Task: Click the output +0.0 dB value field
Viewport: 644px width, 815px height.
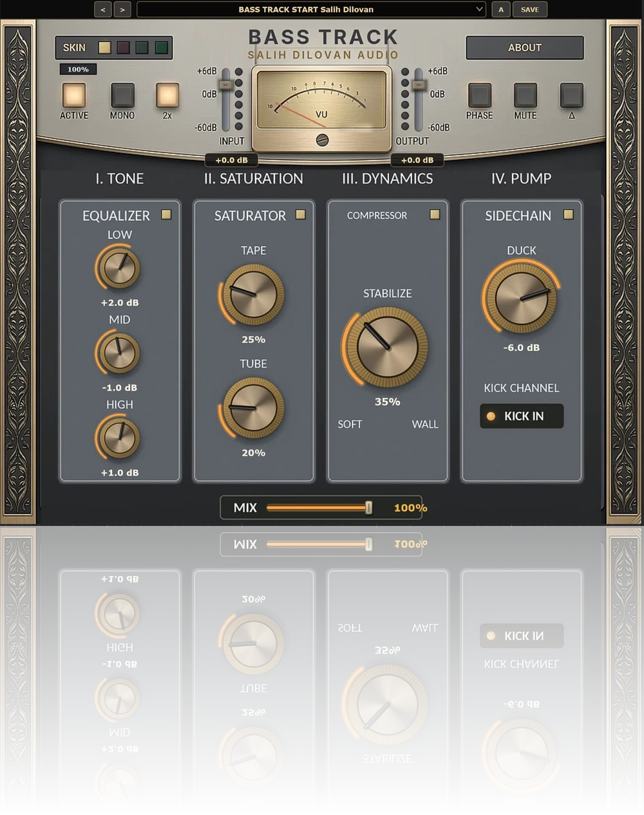Action: click(x=417, y=160)
